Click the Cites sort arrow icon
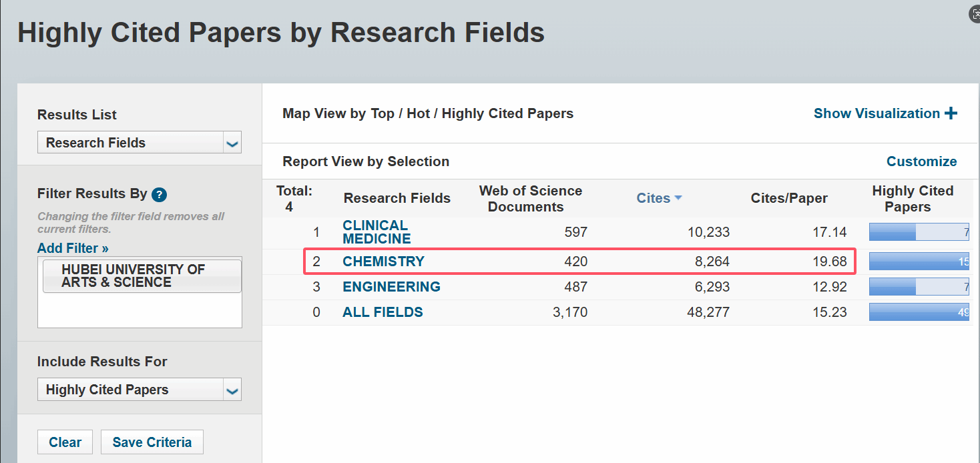 [x=678, y=198]
